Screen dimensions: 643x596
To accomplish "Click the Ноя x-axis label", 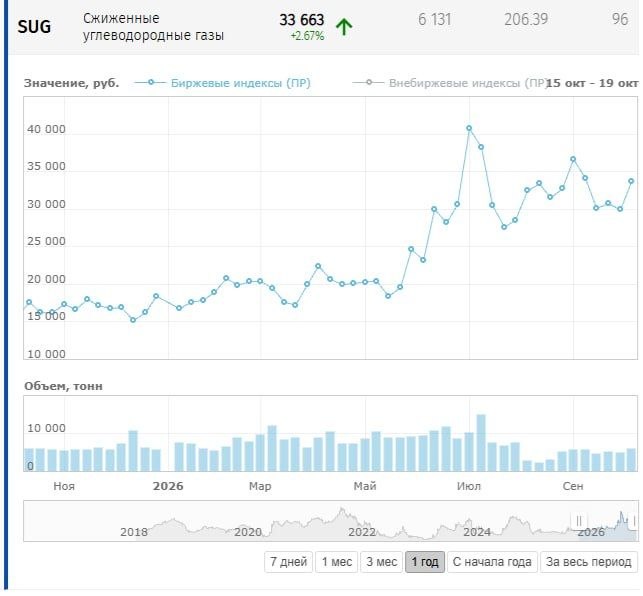I will point(64,486).
